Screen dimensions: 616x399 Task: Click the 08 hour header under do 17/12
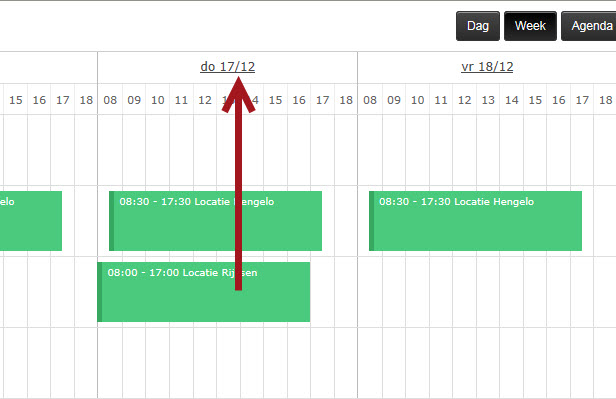[110, 100]
